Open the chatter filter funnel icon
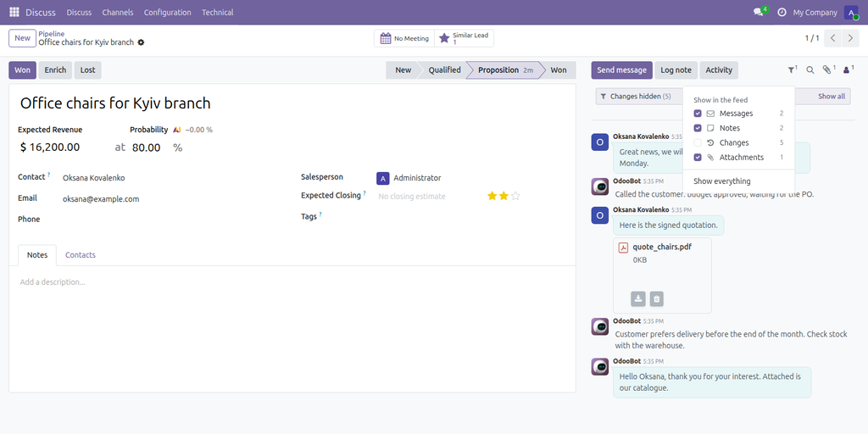Image resolution: width=868 pixels, height=434 pixels. (x=793, y=70)
